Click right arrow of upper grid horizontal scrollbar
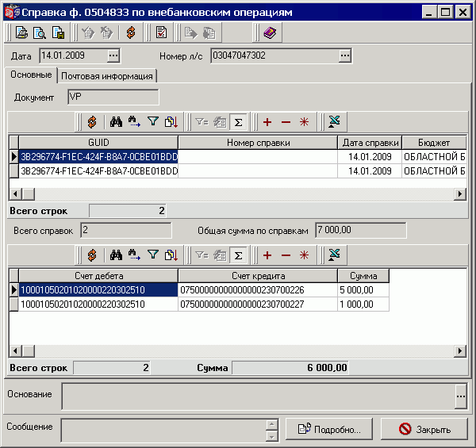Viewport: 476px width, 448px height. pyautogui.click(x=460, y=193)
